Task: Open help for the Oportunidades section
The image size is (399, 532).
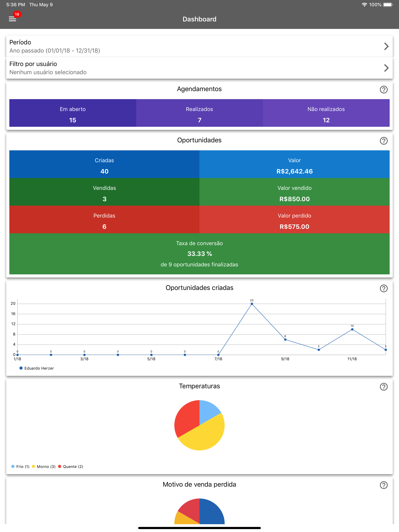Action: coord(384,141)
